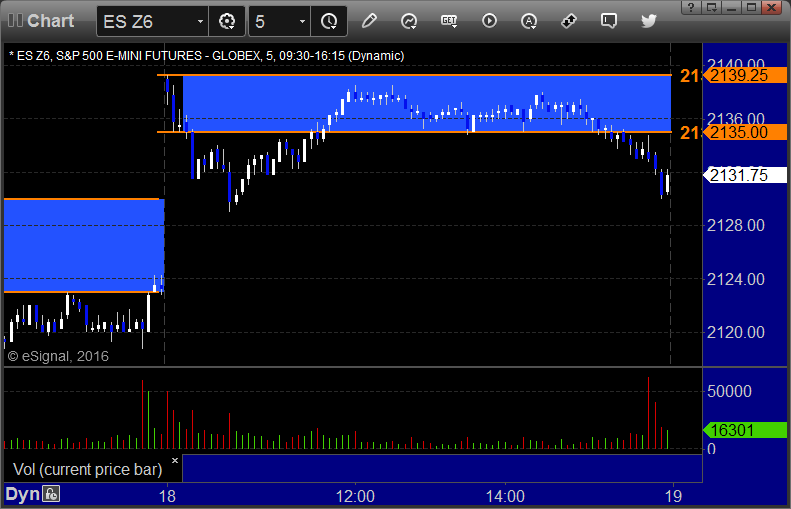
Task: Close the Vol (current price bar) panel
Action: [175, 461]
